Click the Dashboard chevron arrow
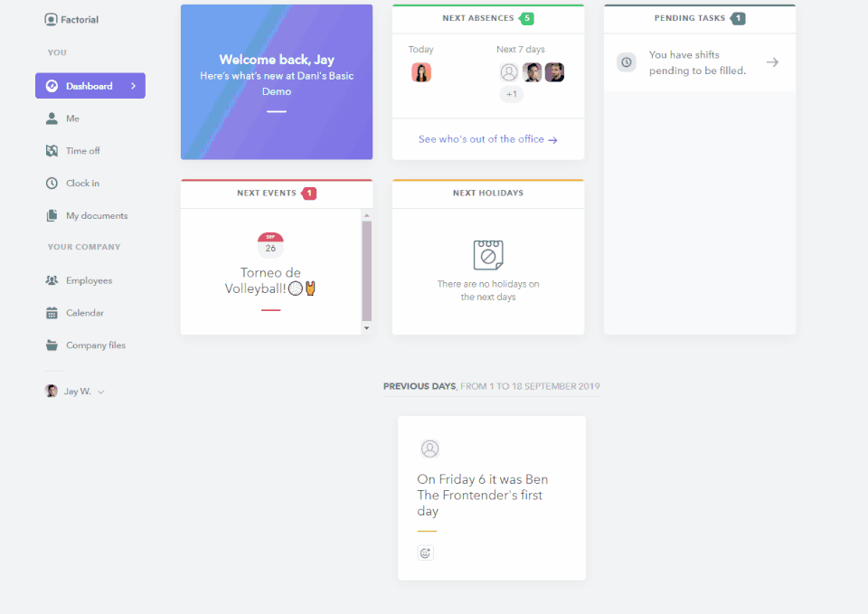 click(134, 86)
